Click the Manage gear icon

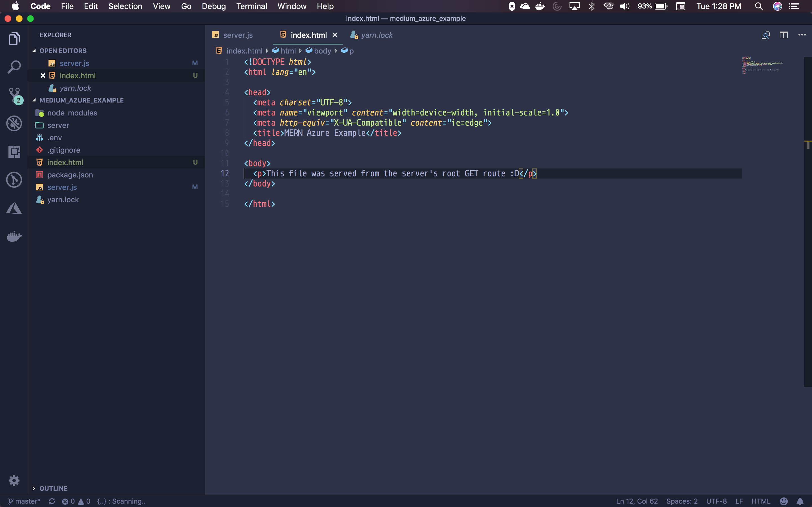[14, 480]
